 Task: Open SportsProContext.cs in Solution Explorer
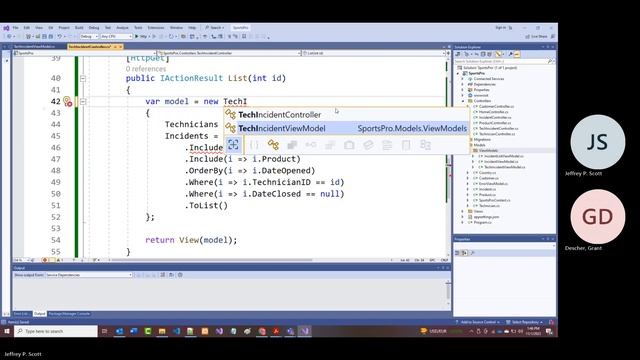tap(494, 200)
